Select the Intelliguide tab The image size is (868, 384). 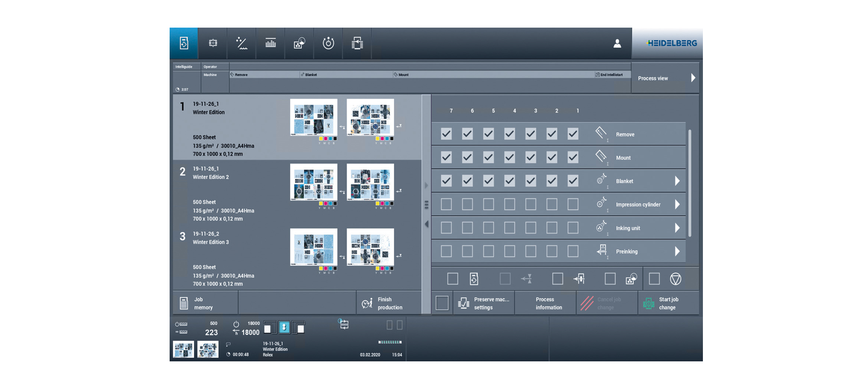point(184,67)
